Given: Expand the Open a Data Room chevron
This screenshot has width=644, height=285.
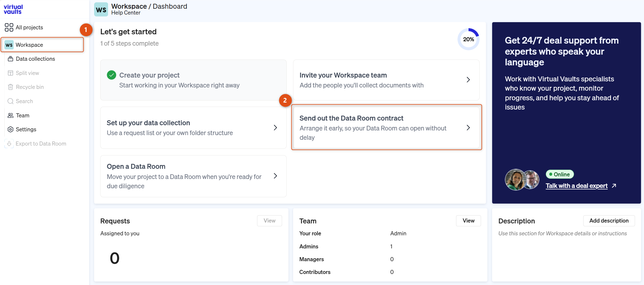Looking at the screenshot, I should (x=275, y=176).
